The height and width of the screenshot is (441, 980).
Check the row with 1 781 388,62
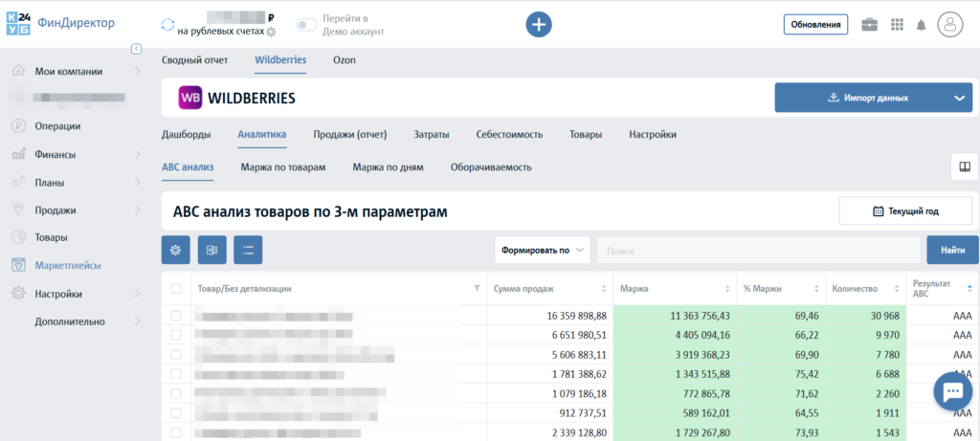176,373
